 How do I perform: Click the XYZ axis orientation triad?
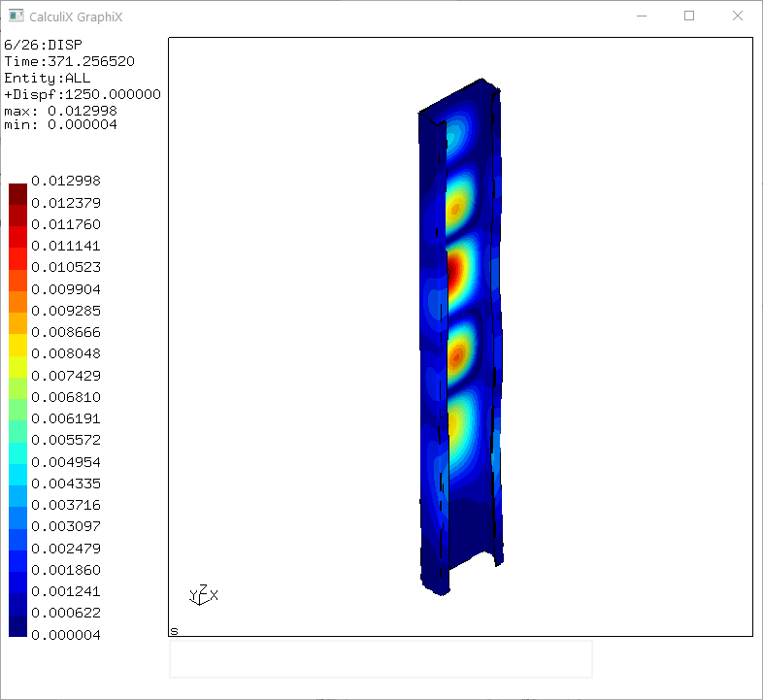204,595
